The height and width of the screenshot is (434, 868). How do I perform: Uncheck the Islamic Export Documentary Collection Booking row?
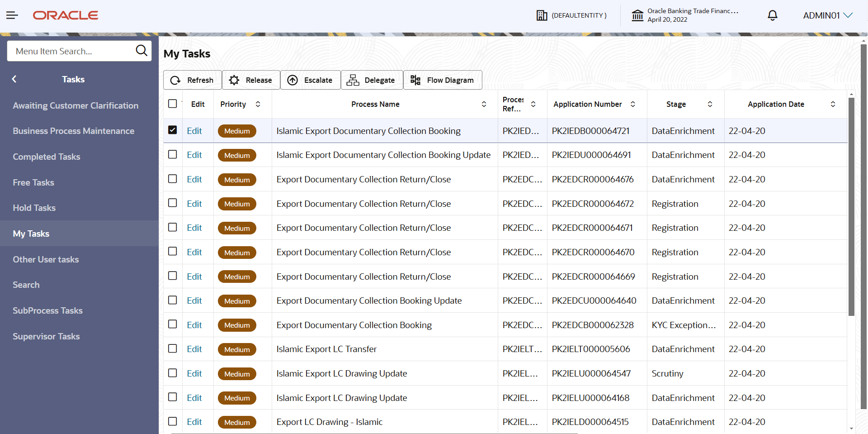coord(172,130)
